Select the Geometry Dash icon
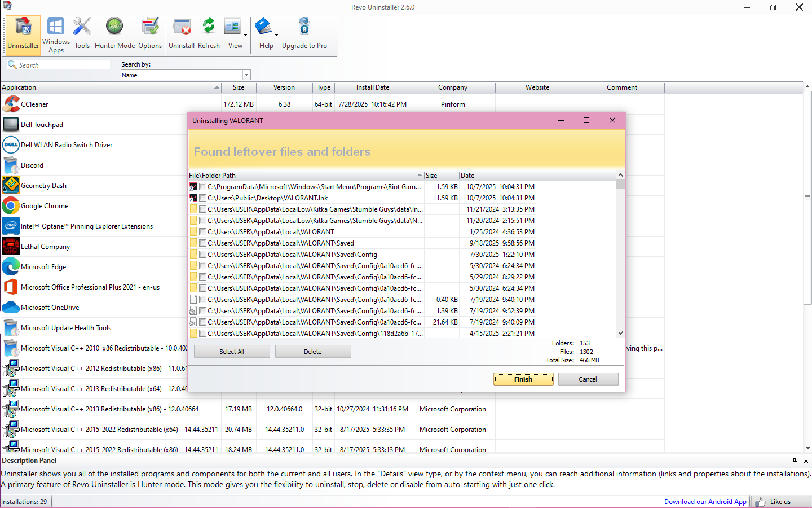The image size is (812, 508). 11,186
